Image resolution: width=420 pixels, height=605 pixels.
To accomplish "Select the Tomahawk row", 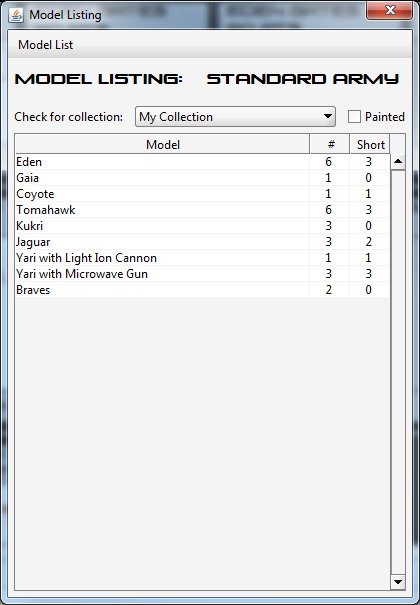I will [202, 210].
